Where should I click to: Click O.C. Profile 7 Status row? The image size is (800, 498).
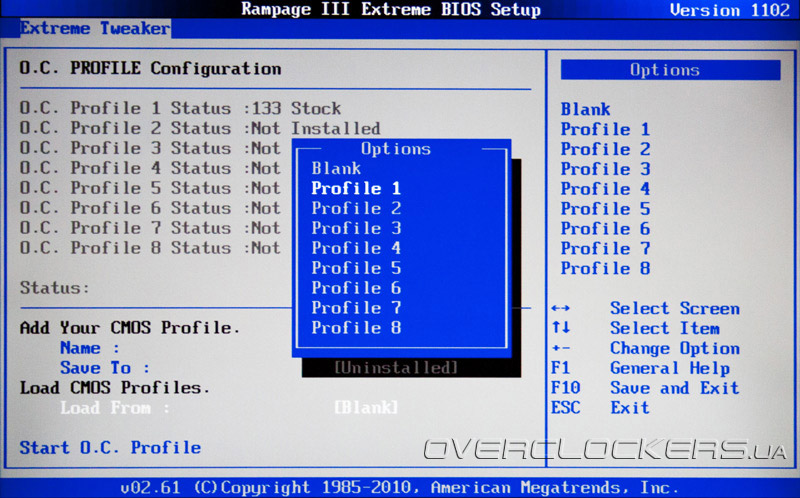pyautogui.click(x=150, y=228)
